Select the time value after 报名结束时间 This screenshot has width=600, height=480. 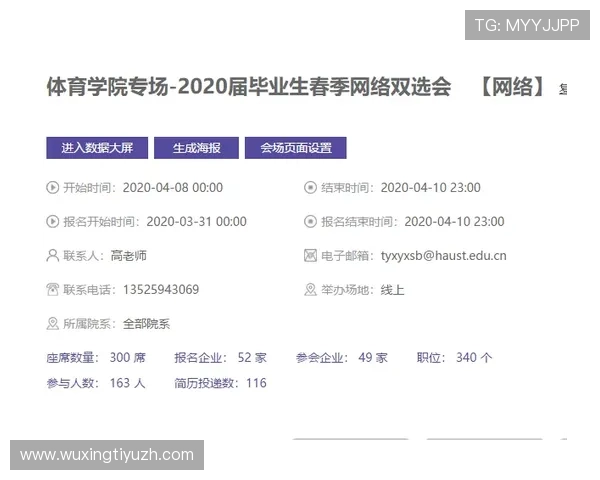[454, 222]
